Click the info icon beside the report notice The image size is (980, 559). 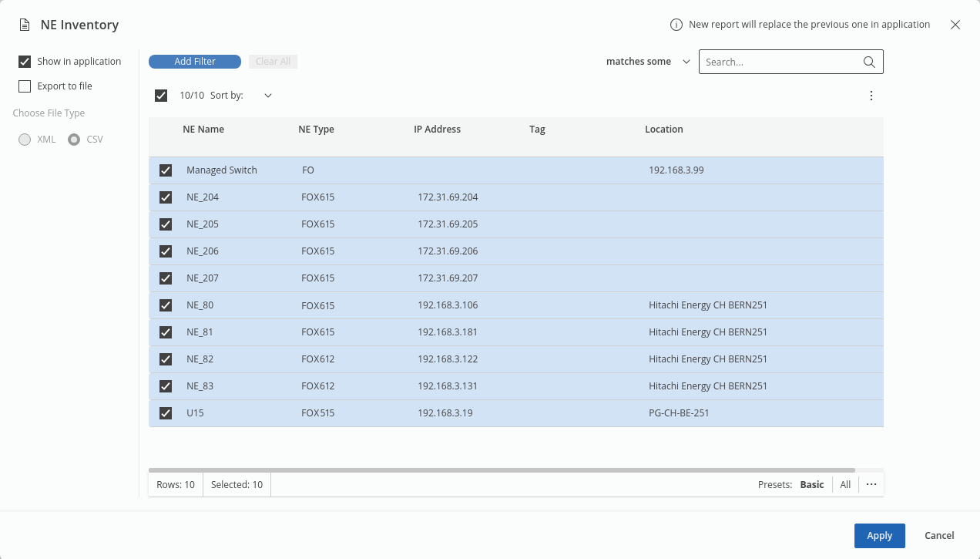click(x=676, y=25)
